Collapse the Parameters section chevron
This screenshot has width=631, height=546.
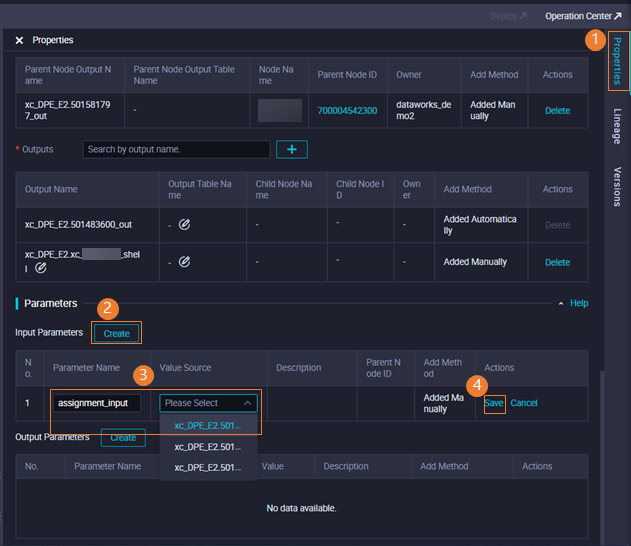tap(561, 303)
